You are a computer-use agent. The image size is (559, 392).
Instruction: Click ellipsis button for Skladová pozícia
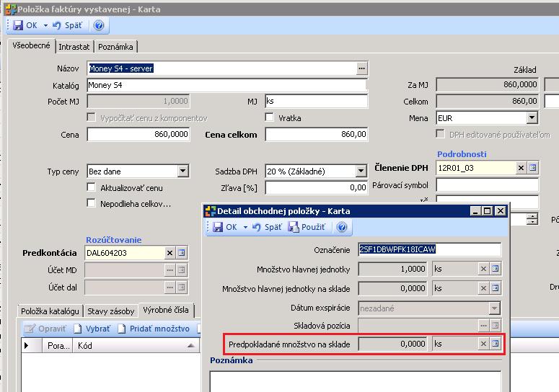[x=483, y=325]
